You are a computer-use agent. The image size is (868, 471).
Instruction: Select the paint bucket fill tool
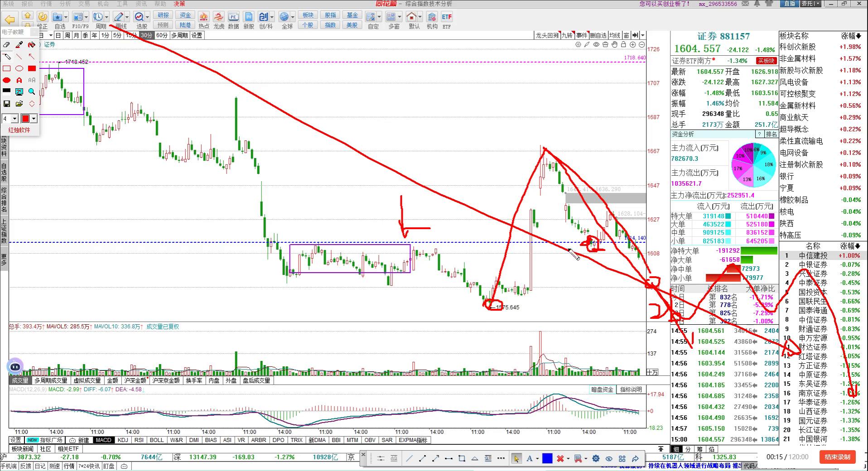pyautogui.click(x=32, y=45)
